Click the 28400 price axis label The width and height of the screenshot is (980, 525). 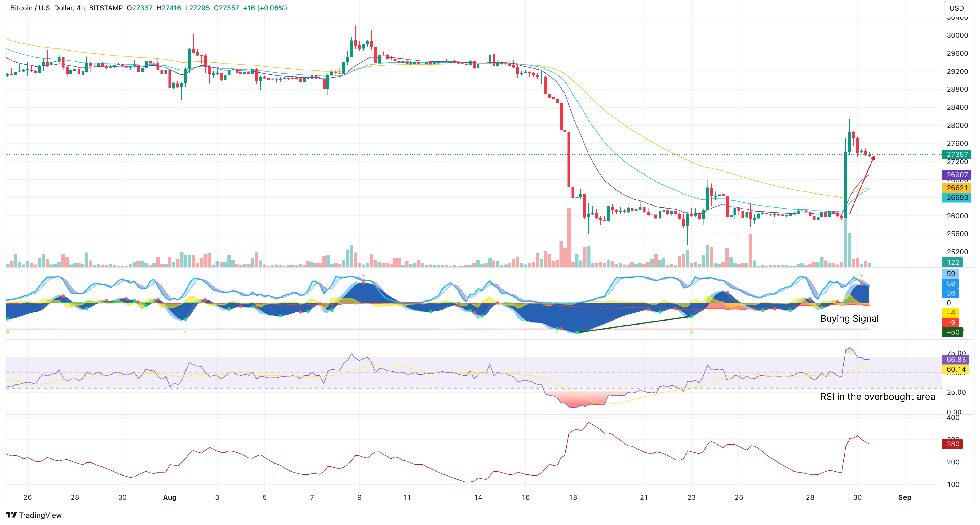pyautogui.click(x=957, y=107)
